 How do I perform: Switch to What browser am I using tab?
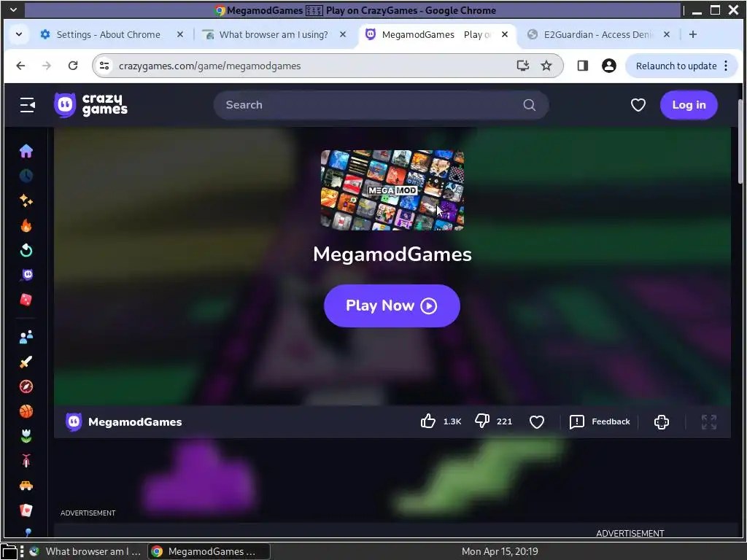pyautogui.click(x=274, y=35)
